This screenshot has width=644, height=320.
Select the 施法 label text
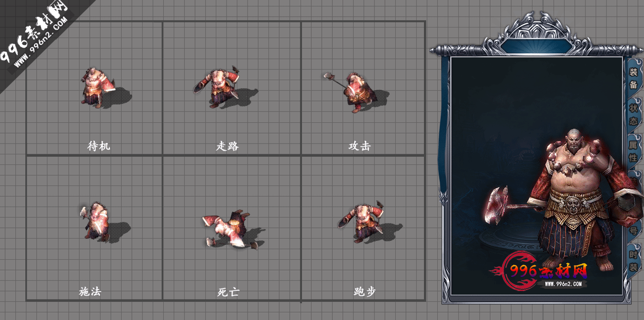tap(90, 292)
